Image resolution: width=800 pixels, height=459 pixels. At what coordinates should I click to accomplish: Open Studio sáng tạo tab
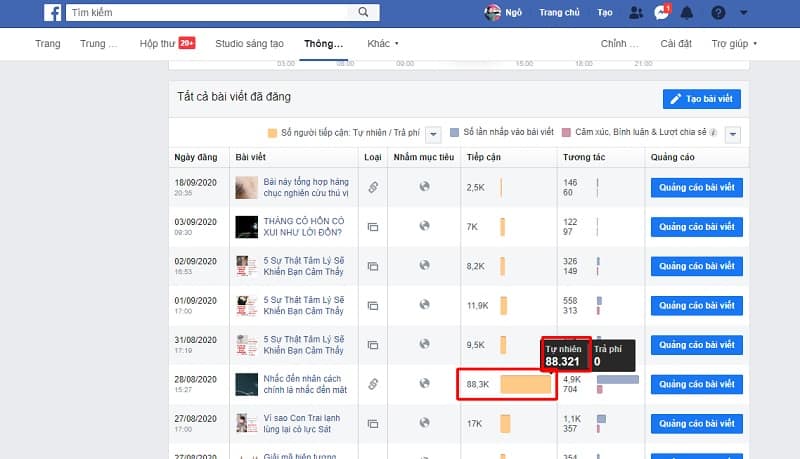pos(249,44)
